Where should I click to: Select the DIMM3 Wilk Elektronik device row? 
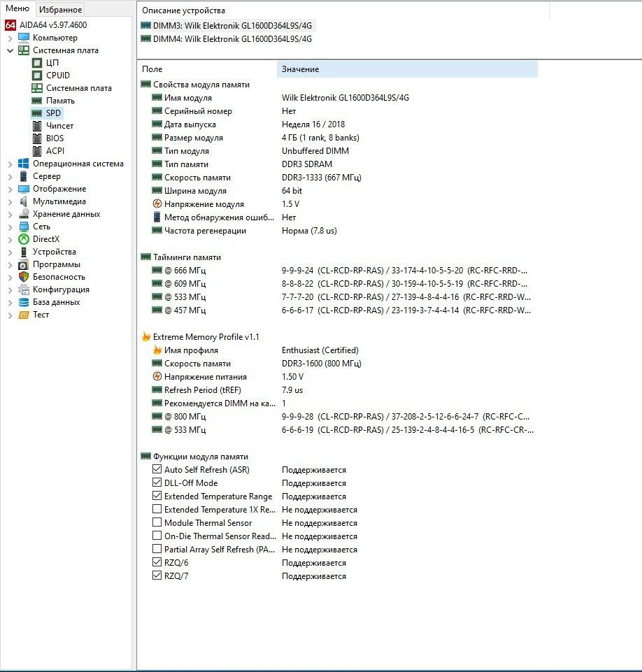pos(227,26)
